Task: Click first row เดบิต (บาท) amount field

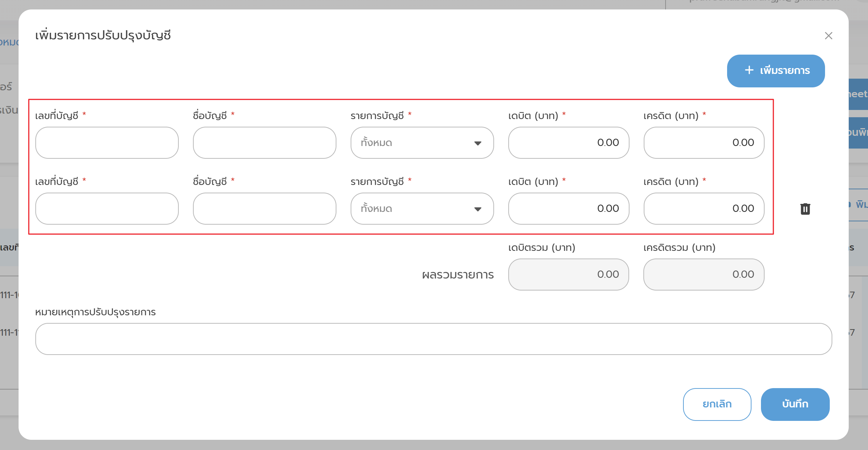Action: pyautogui.click(x=568, y=143)
